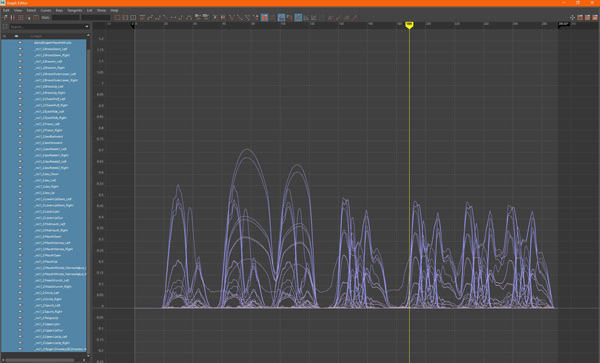The height and width of the screenshot is (363, 600).
Task: Apply Clamped tangents icon
Action: (157, 18)
